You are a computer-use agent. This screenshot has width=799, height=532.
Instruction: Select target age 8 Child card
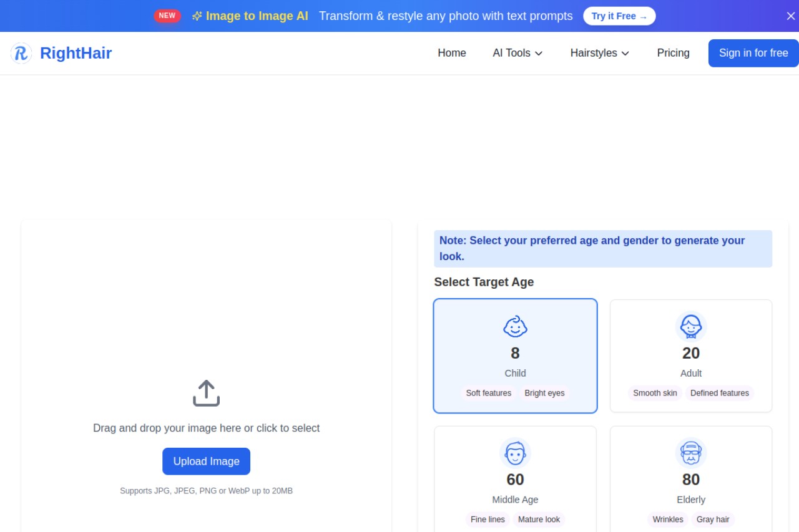[x=515, y=355]
